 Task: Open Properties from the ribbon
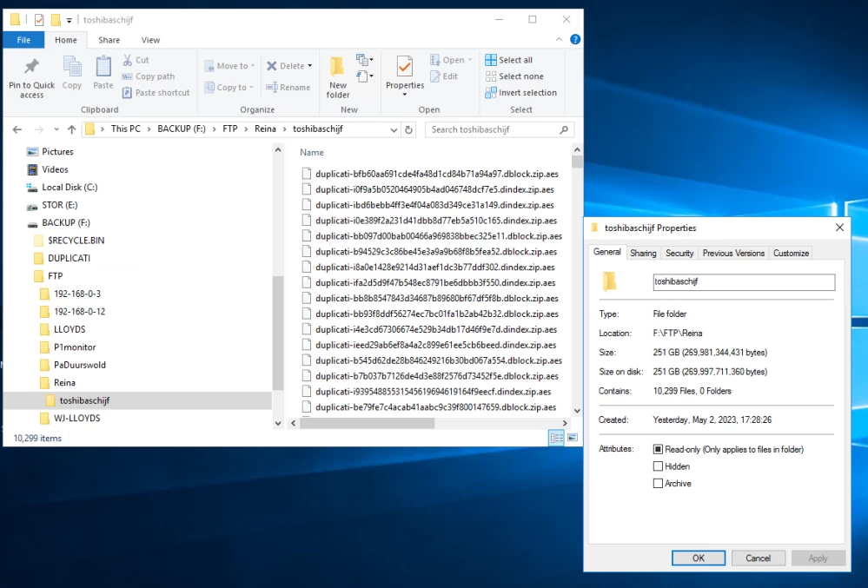(x=405, y=68)
